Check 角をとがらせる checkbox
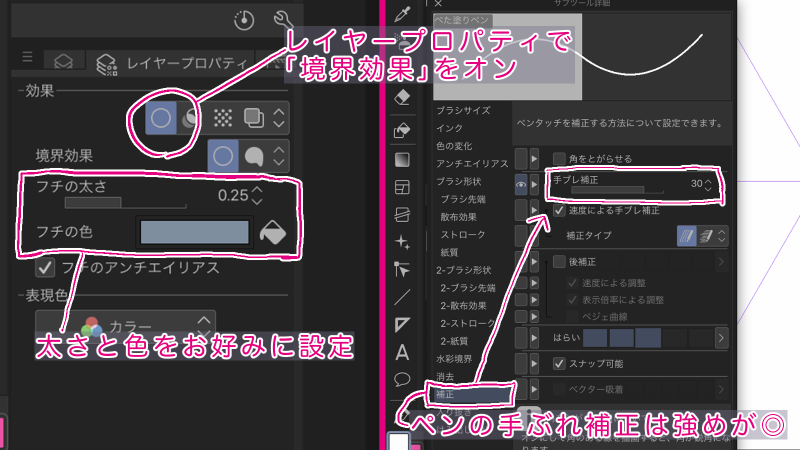 point(559,158)
